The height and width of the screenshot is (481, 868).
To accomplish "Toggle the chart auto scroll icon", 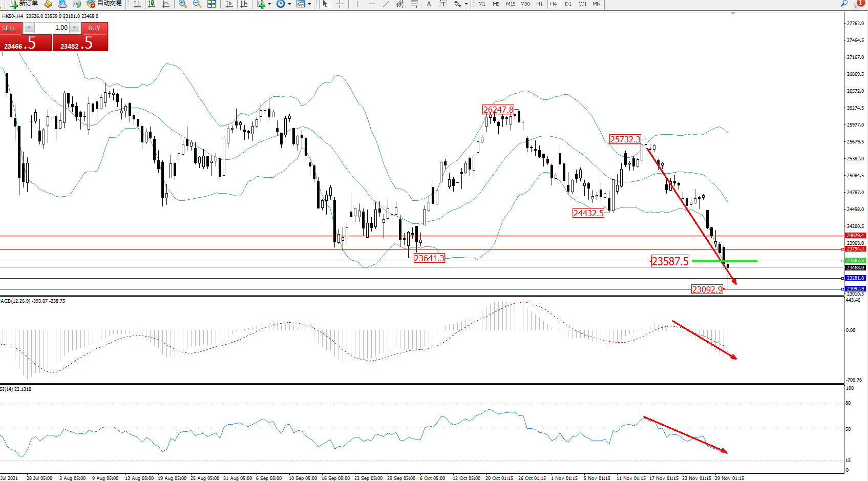I will tap(229, 4).
